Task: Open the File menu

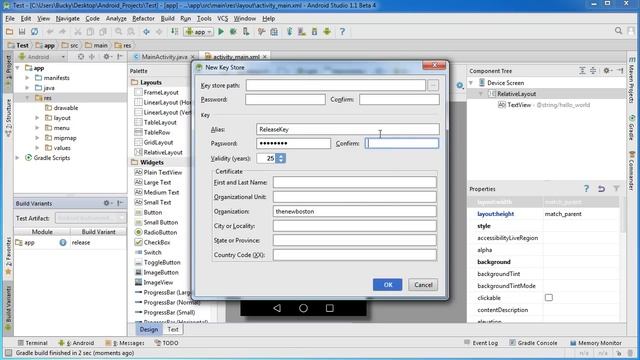Action: tap(10, 18)
